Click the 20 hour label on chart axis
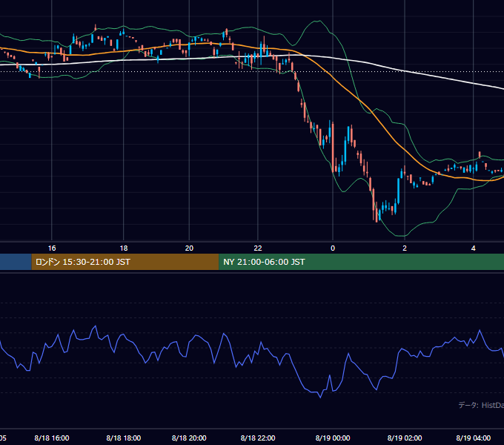The height and width of the screenshot is (445, 504). [x=189, y=248]
